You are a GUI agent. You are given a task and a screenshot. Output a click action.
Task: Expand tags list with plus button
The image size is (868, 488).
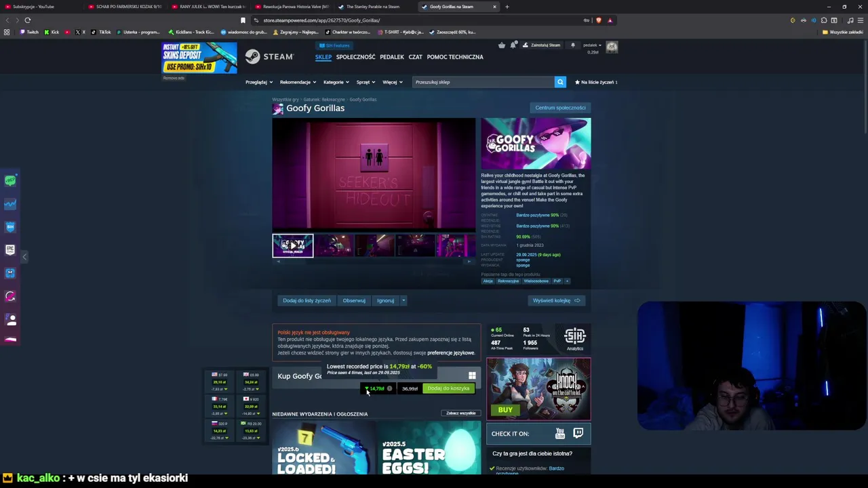tap(567, 281)
